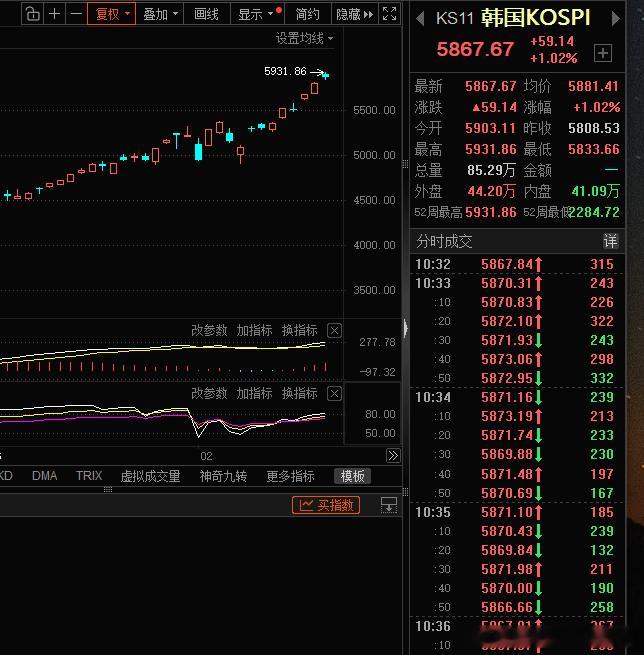Open the 复权 dropdown
644x655 pixels.
(x=112, y=14)
